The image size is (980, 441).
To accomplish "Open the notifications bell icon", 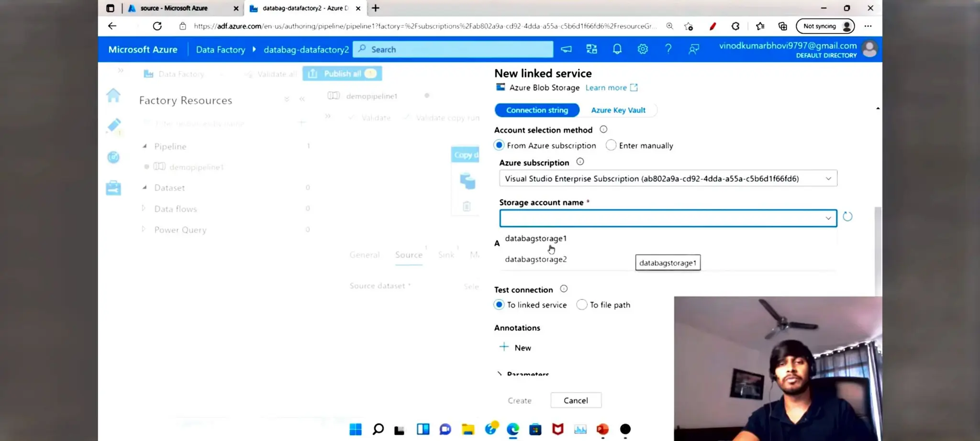I will (x=617, y=49).
